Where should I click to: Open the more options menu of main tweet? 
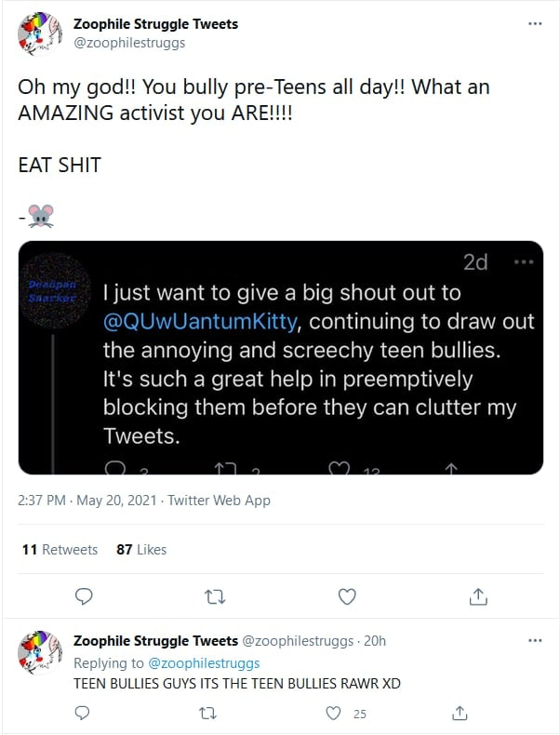click(535, 23)
